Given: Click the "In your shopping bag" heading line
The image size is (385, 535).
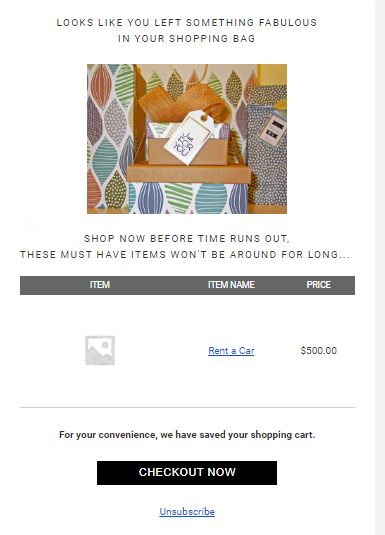Looking at the screenshot, I should pos(187,39).
